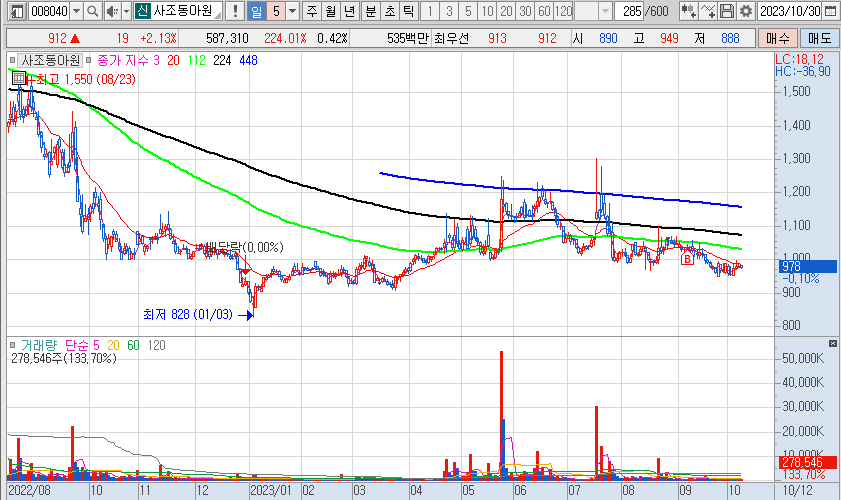The image size is (841, 500).
Task: Switch to tick 틱 chart period
Action: click(409, 11)
